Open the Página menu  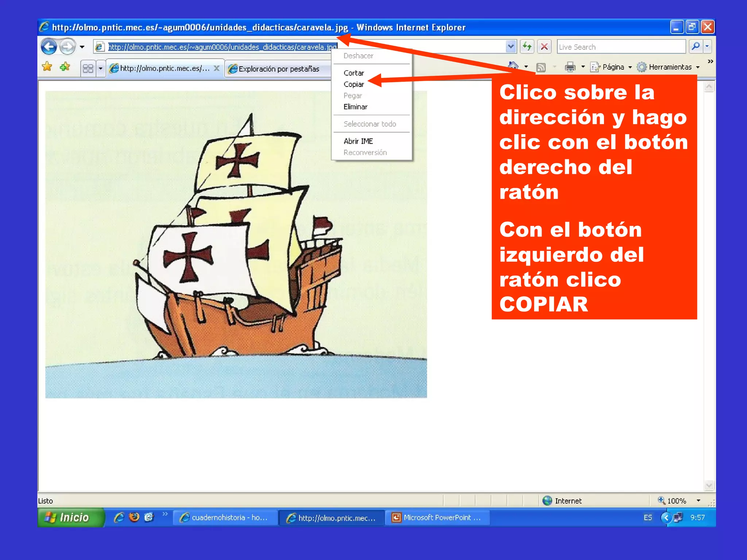[611, 67]
